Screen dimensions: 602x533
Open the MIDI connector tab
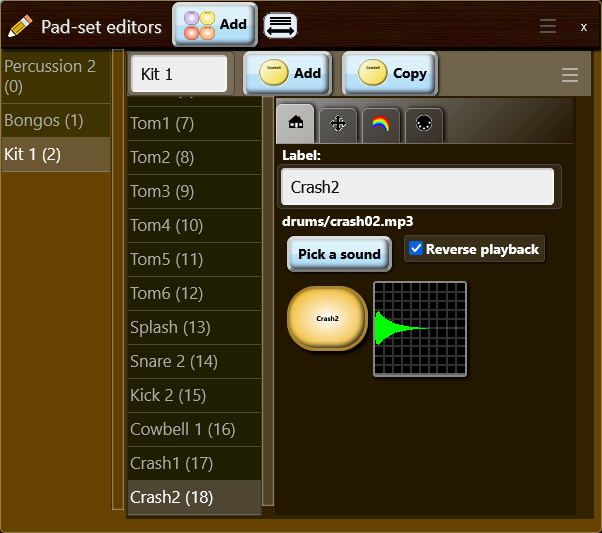coord(423,124)
